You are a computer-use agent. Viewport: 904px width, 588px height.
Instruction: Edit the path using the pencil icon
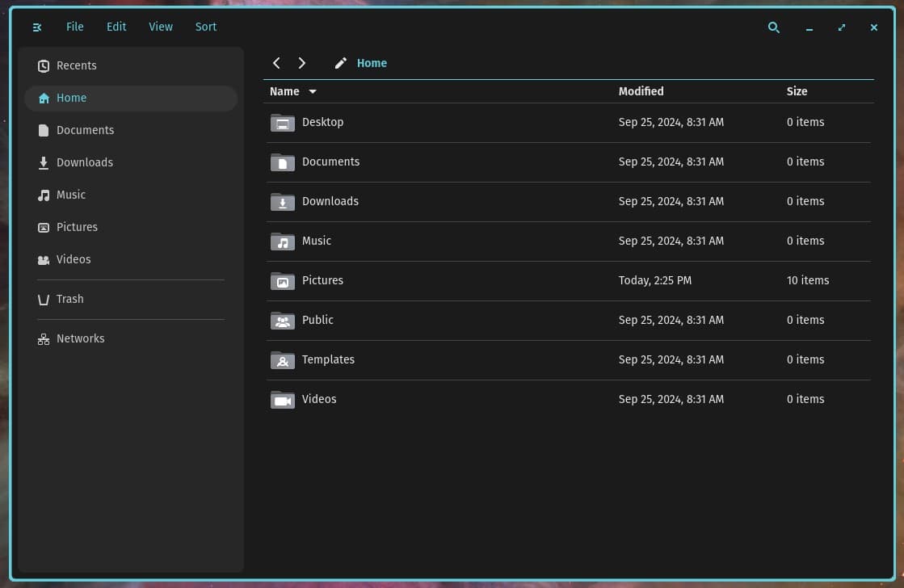point(340,62)
